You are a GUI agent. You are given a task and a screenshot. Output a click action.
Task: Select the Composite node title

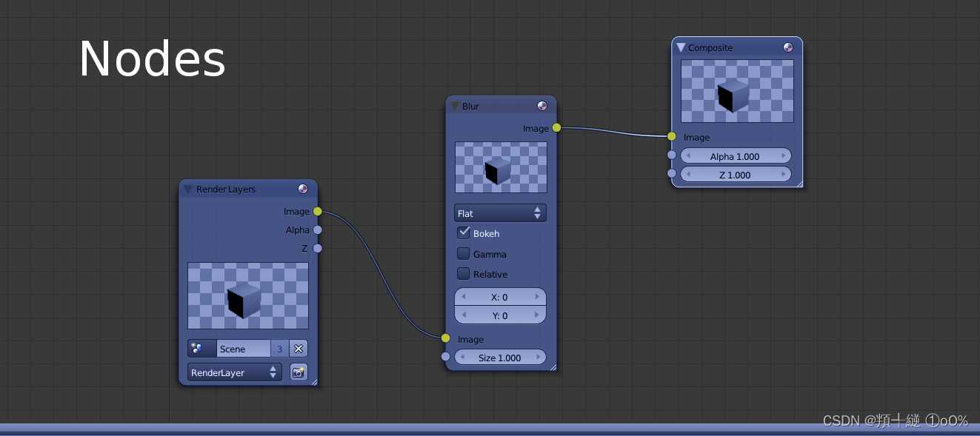point(710,48)
